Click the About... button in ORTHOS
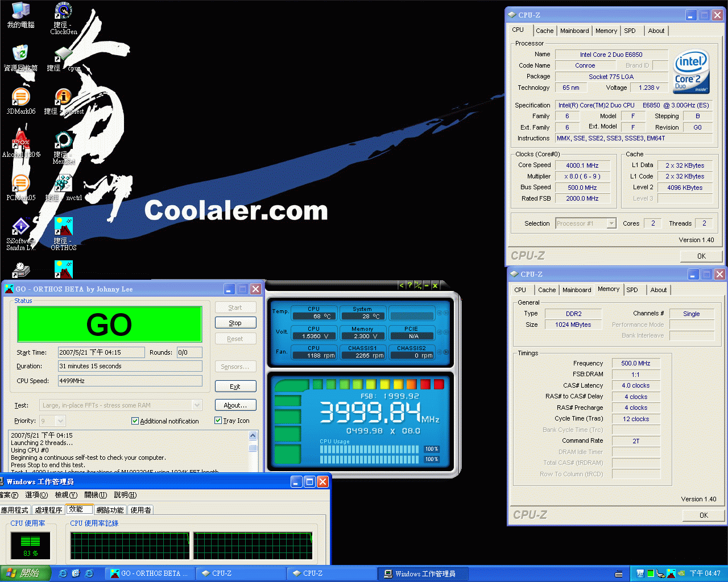The width and height of the screenshot is (728, 582). pos(235,405)
